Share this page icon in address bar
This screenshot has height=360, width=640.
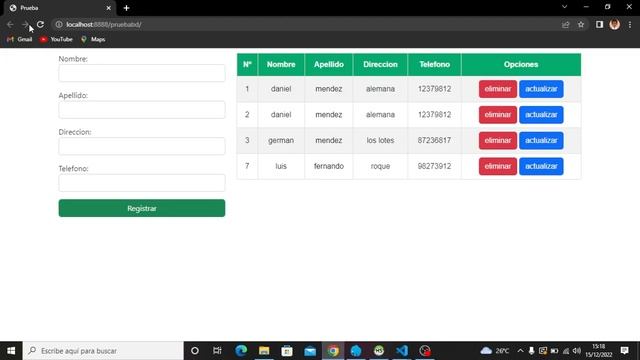(565, 24)
